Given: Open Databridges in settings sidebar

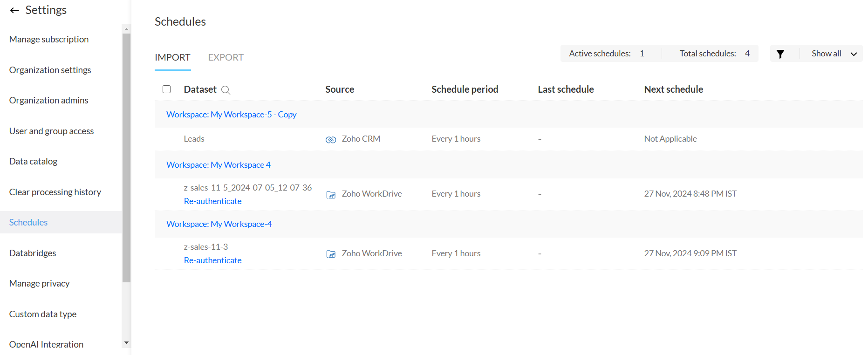Looking at the screenshot, I should click(x=33, y=253).
